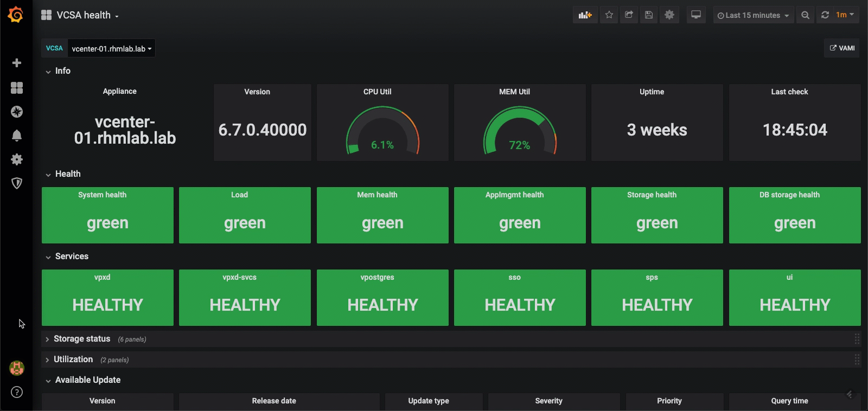Collapse the Available Update row
The width and height of the screenshot is (868, 411).
point(83,380)
